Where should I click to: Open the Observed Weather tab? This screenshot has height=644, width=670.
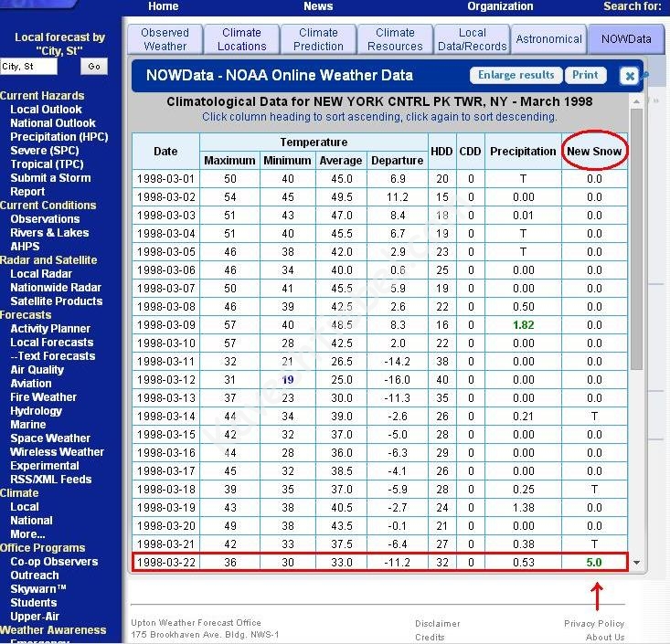point(165,39)
